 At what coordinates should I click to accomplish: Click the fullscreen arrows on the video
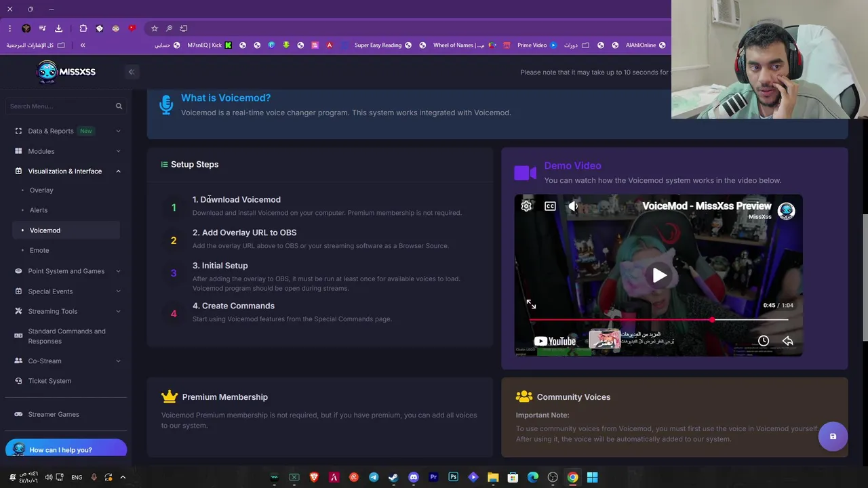[x=531, y=305]
